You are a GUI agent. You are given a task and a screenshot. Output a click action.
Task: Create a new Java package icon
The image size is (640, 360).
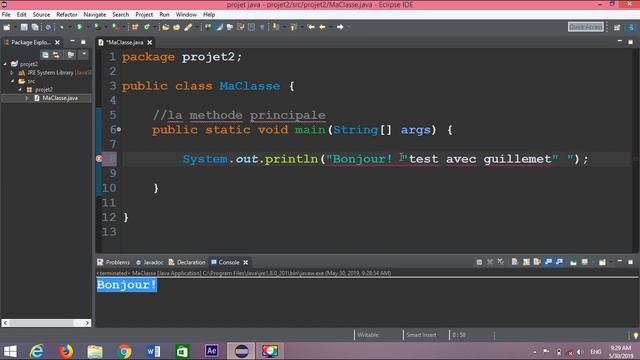[135, 27]
